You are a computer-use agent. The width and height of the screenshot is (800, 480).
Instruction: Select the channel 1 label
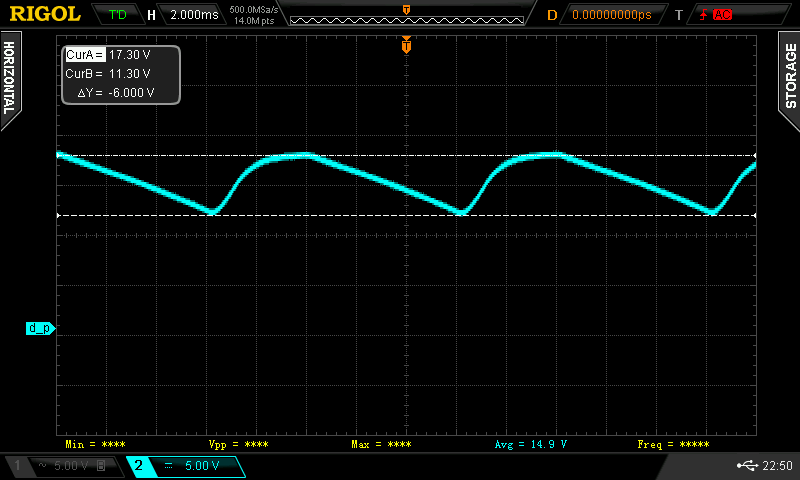pyautogui.click(x=17, y=465)
